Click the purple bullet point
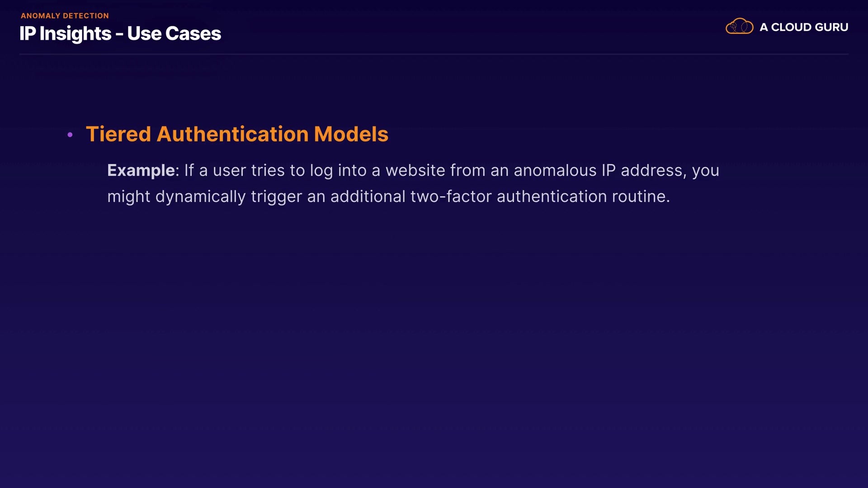Image resolution: width=868 pixels, height=488 pixels. pyautogui.click(x=70, y=135)
